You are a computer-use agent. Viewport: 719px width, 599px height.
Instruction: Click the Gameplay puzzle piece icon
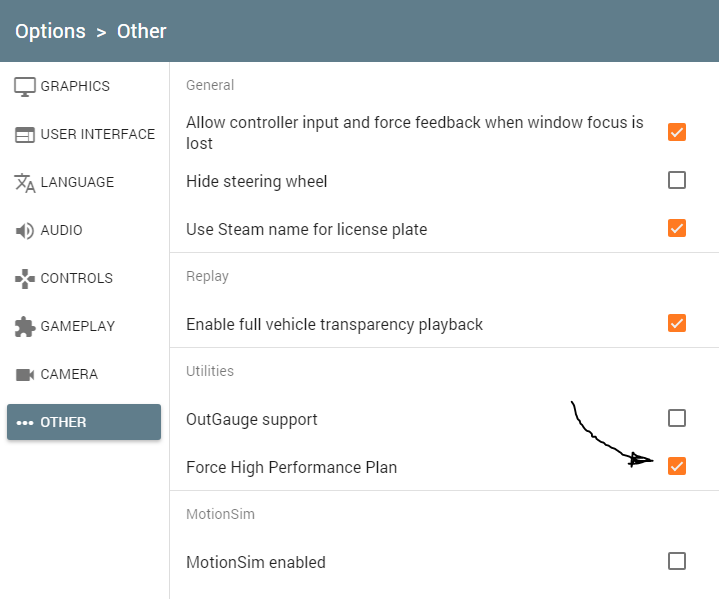click(x=25, y=327)
